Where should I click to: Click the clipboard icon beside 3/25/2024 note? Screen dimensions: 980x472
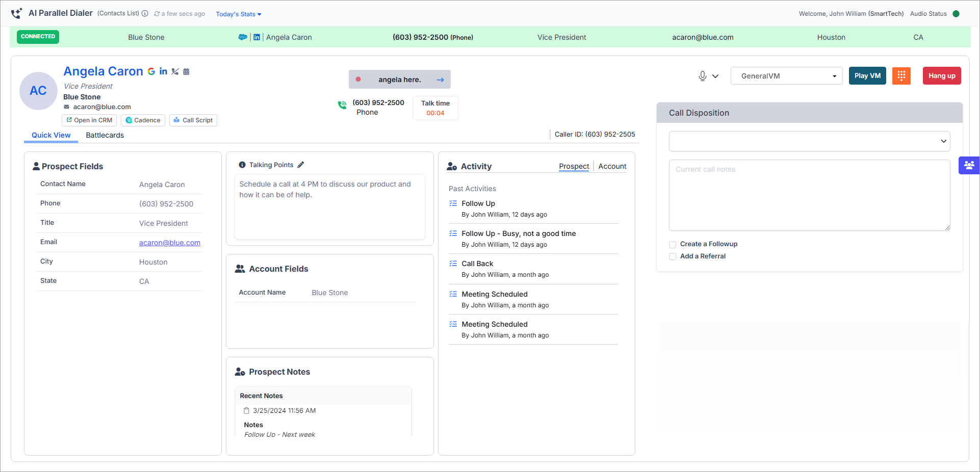tap(246, 411)
